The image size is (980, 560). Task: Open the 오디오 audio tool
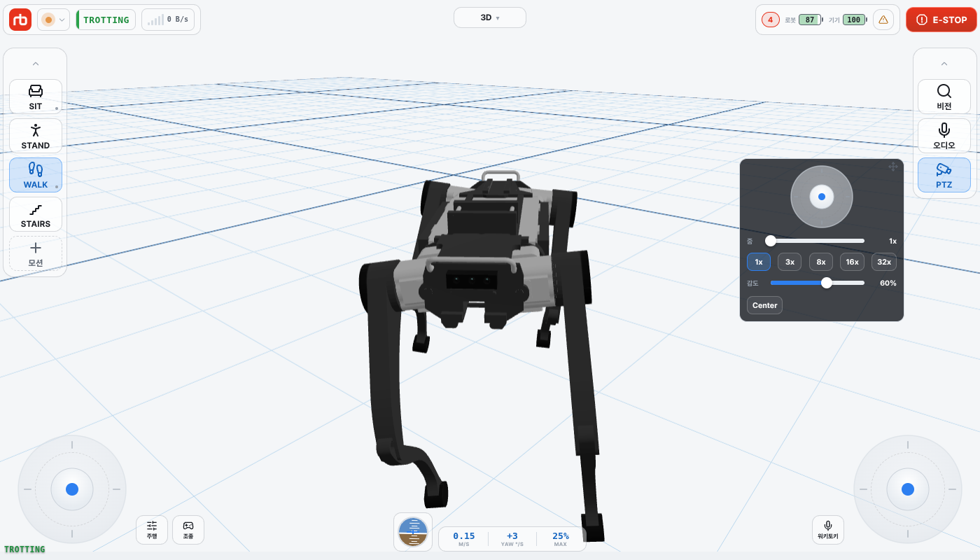pos(944,136)
